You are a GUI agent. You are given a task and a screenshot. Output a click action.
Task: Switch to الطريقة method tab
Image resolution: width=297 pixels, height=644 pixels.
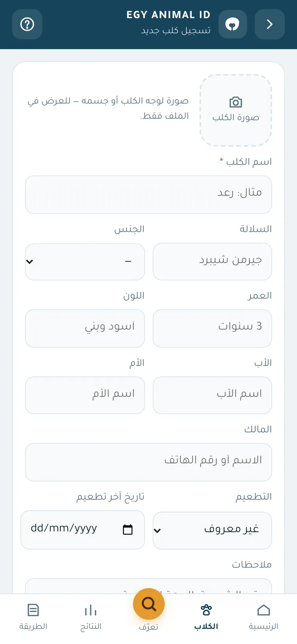(x=33, y=617)
